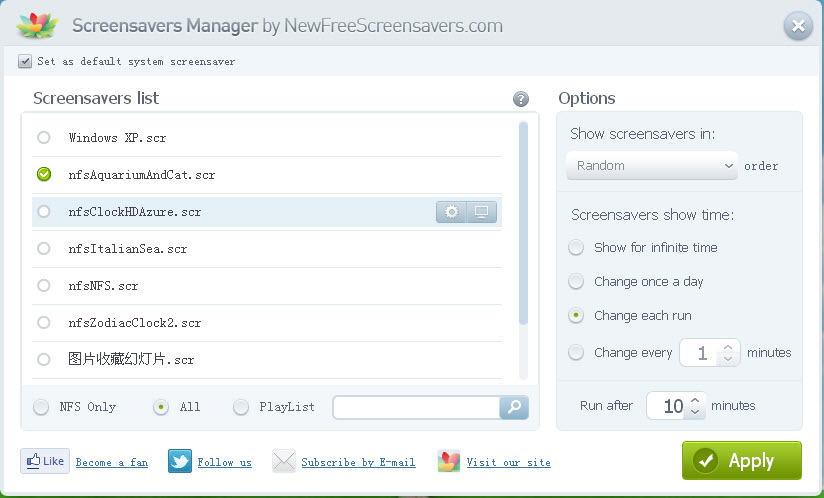
Task: Click the Facebook Like button
Action: pyautogui.click(x=45, y=461)
